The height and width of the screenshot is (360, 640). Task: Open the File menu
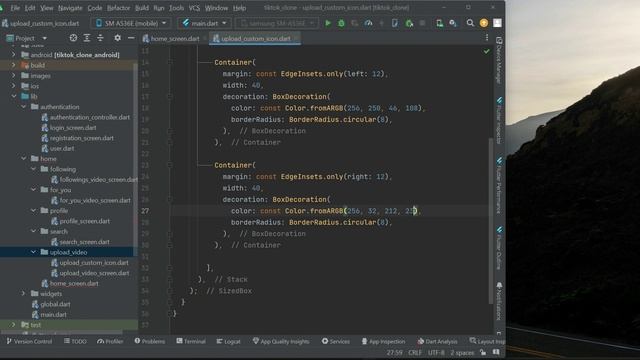tap(15, 8)
